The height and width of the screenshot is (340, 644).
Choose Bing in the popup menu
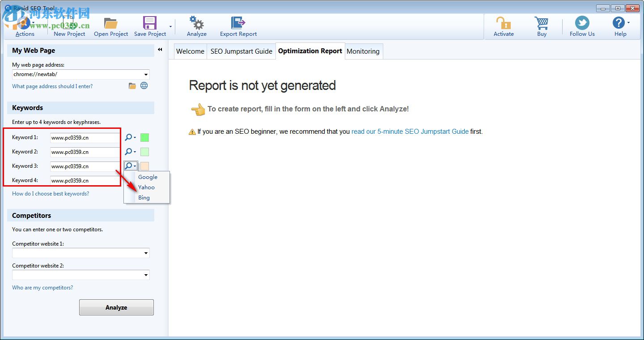point(144,198)
